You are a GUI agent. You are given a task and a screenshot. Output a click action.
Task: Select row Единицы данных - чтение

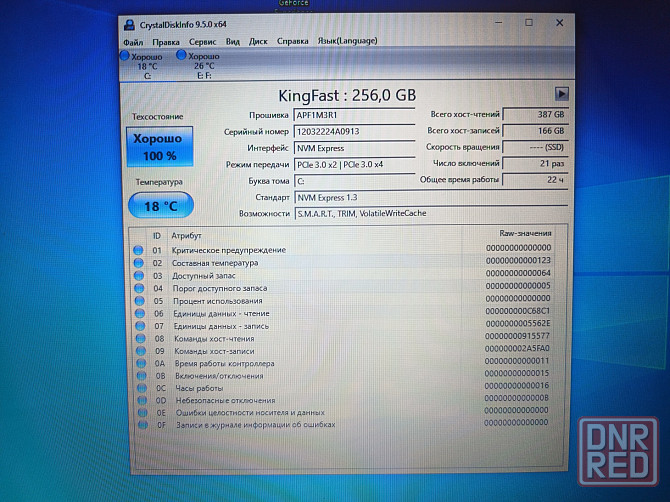point(343,313)
